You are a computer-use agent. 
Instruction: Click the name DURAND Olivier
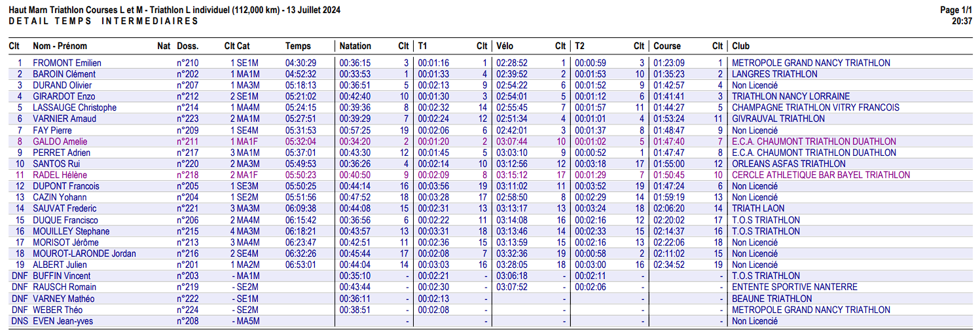(62, 85)
